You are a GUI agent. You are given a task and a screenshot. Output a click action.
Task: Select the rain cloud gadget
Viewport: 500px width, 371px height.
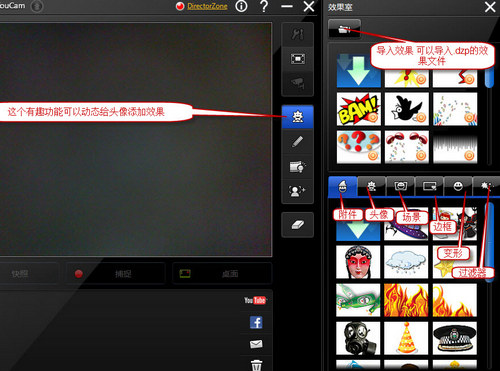[x=406, y=262]
